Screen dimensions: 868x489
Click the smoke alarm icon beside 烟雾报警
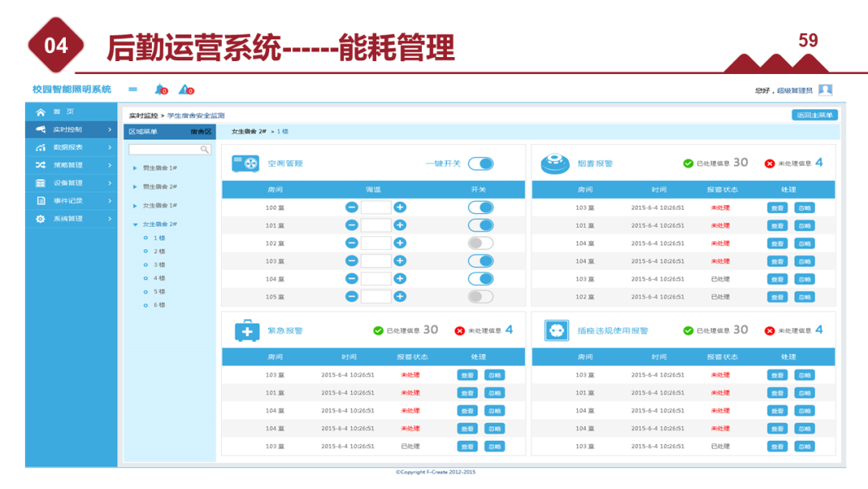pyautogui.click(x=555, y=161)
